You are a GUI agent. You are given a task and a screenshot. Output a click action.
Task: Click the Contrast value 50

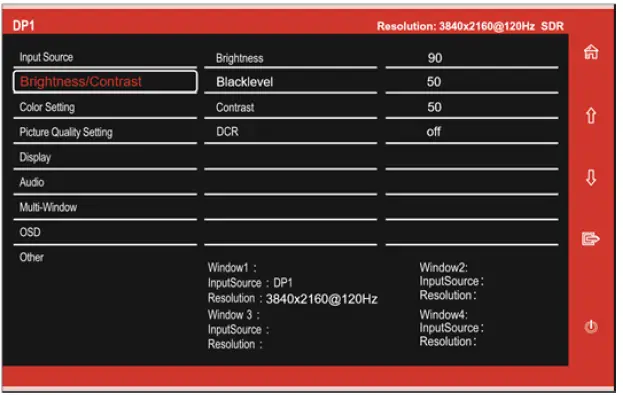434,107
